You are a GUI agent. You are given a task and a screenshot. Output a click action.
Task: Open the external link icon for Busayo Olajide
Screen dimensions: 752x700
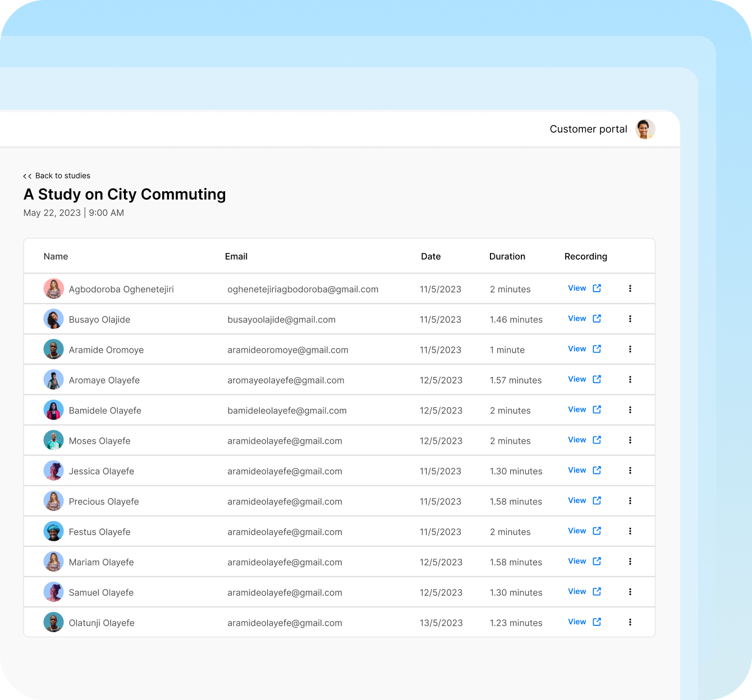click(597, 319)
